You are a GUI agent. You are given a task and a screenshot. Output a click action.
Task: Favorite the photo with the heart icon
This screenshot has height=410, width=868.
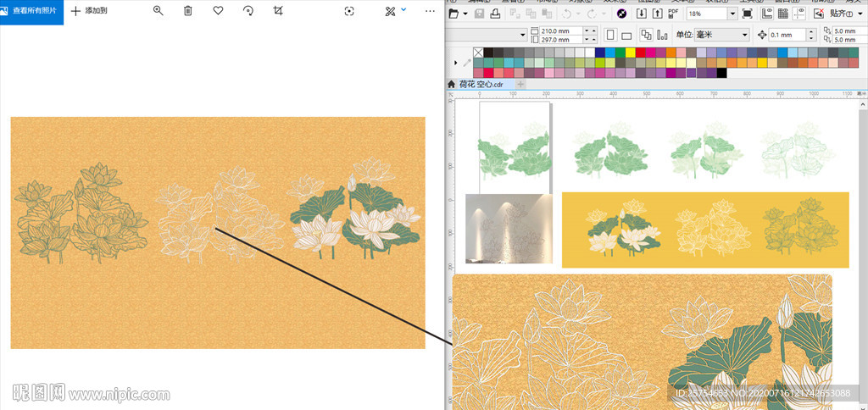tap(218, 11)
